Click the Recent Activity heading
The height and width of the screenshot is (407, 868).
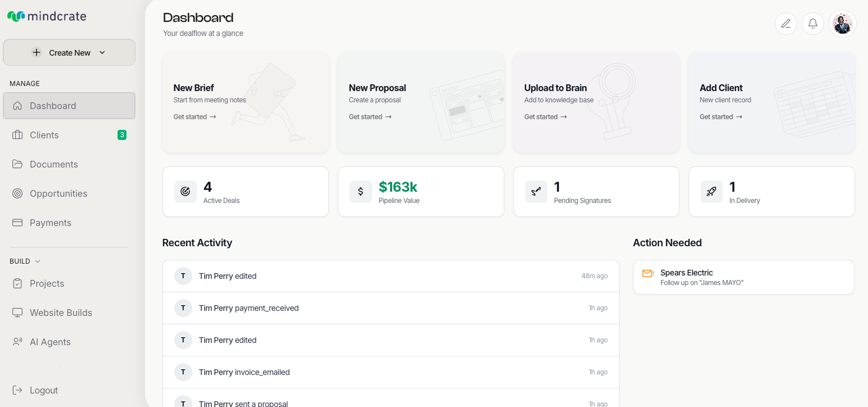point(197,243)
